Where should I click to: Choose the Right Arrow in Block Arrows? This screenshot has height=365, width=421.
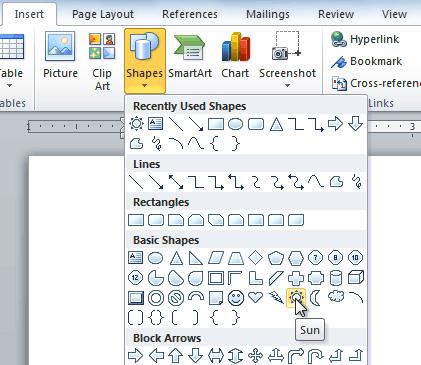pos(136,356)
